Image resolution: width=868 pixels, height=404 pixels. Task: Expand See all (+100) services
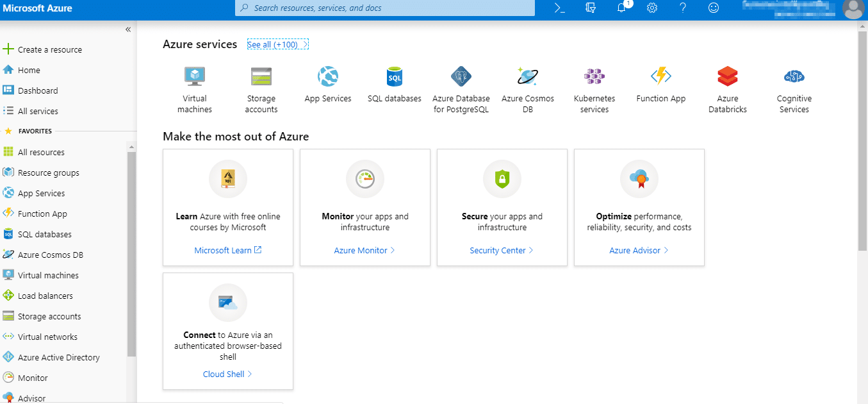tap(278, 45)
